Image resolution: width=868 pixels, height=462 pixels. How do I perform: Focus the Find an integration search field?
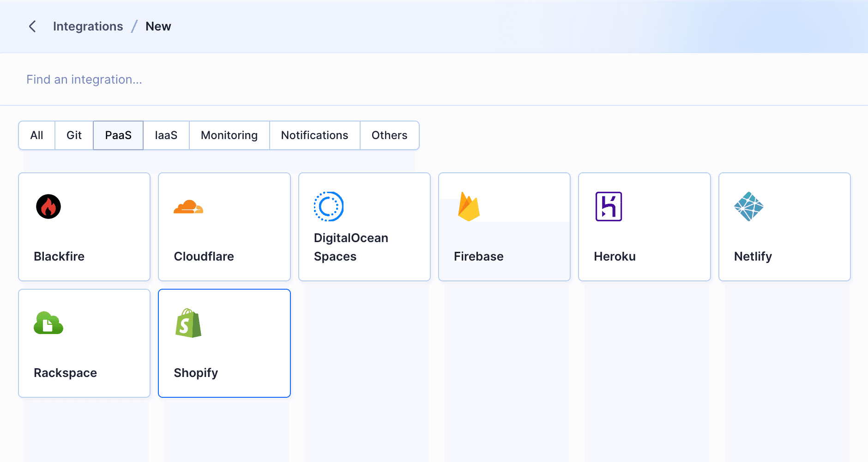434,79
